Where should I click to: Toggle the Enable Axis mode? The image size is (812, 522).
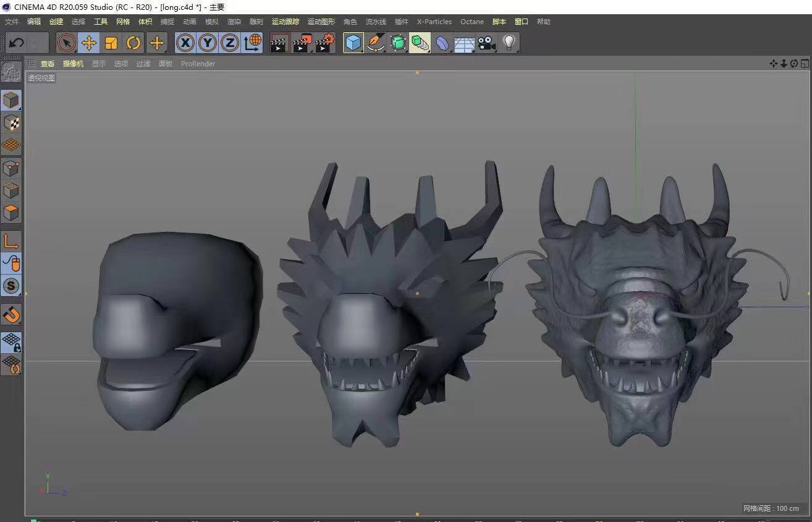click(11, 241)
